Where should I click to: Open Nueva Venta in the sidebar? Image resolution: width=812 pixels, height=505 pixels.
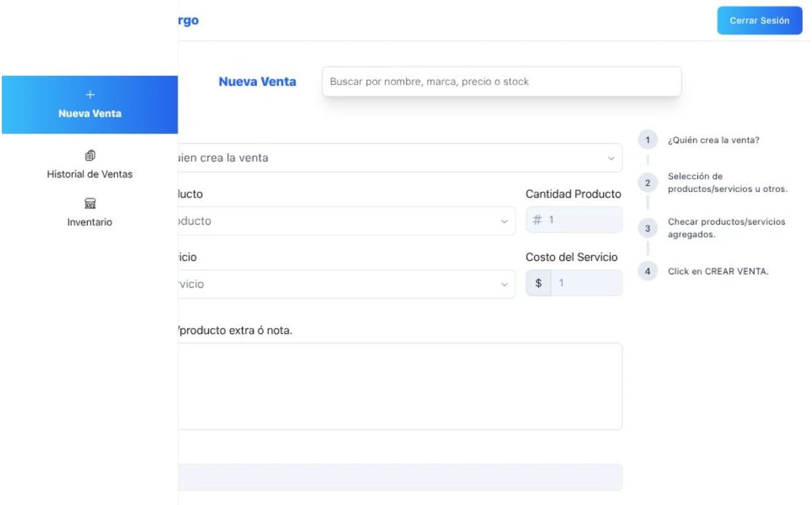pos(90,105)
